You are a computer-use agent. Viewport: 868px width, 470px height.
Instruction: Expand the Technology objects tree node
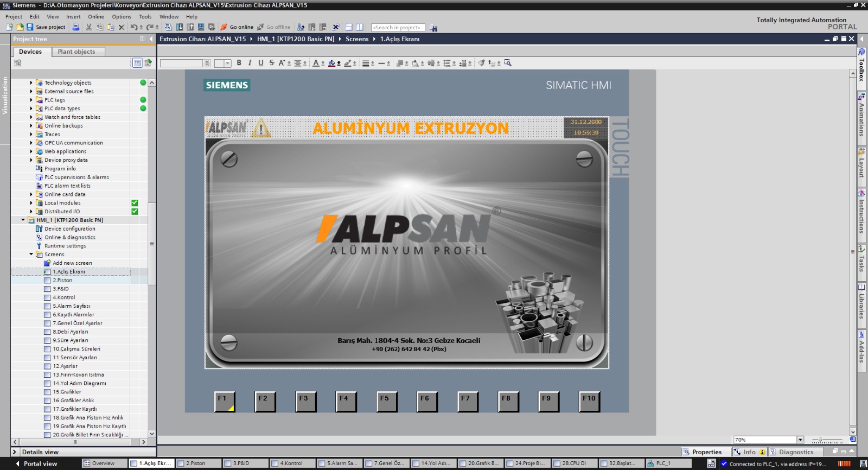pyautogui.click(x=31, y=83)
